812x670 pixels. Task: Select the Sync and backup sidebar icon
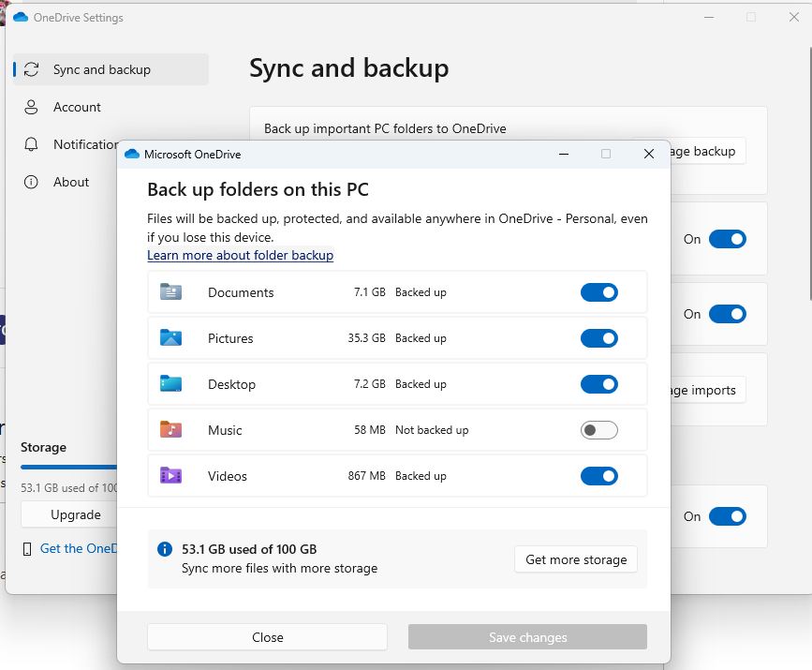[x=31, y=69]
